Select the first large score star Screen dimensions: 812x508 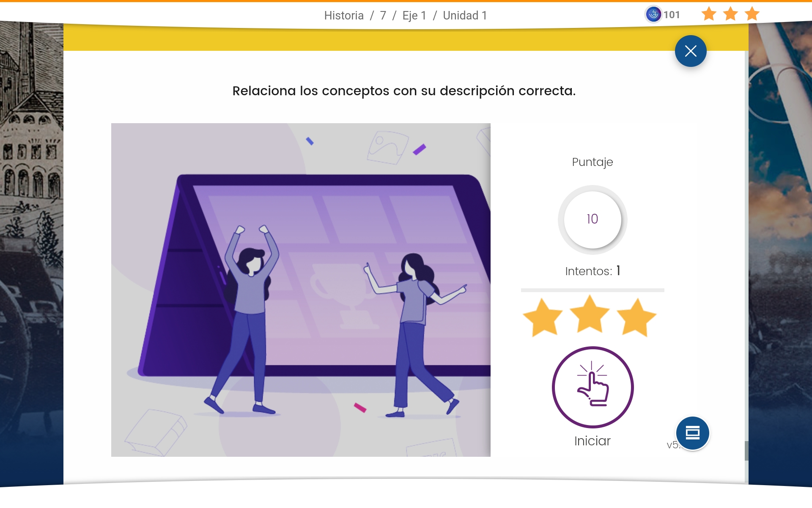click(x=543, y=317)
